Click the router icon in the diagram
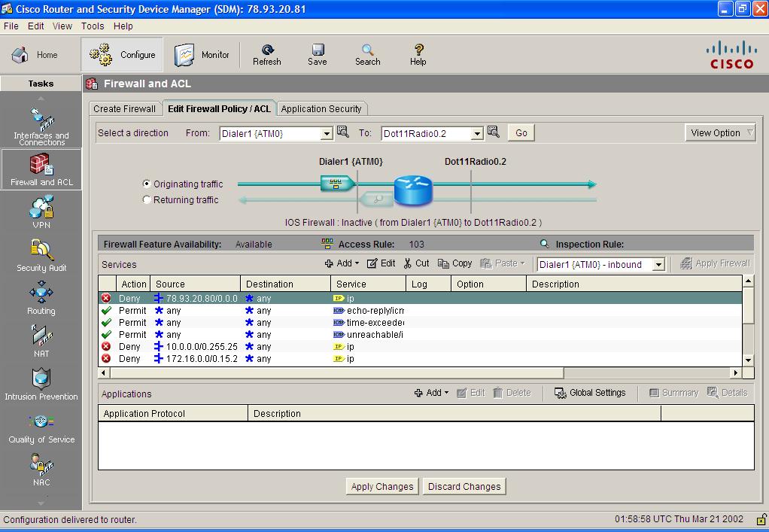This screenshot has height=532, width=769. (x=413, y=190)
